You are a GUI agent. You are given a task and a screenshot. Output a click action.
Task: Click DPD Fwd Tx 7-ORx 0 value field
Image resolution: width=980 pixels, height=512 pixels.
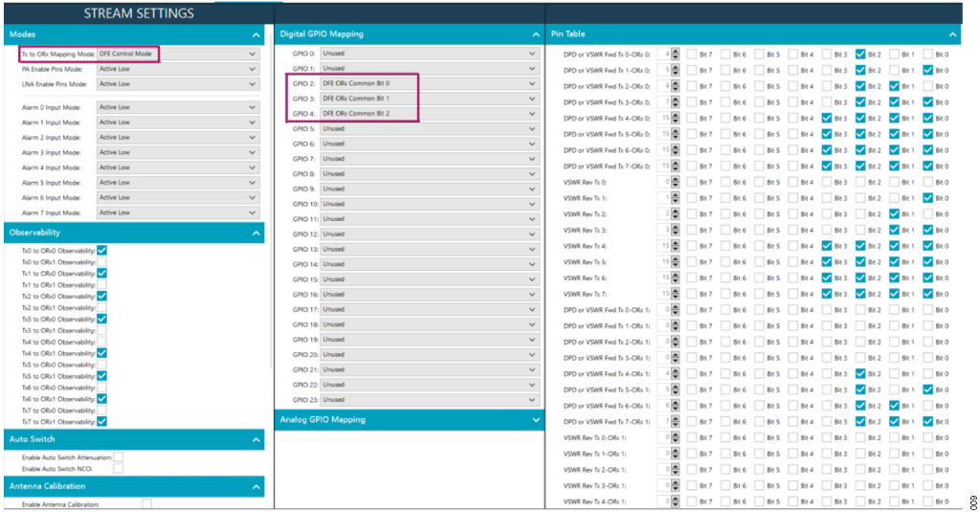point(664,167)
